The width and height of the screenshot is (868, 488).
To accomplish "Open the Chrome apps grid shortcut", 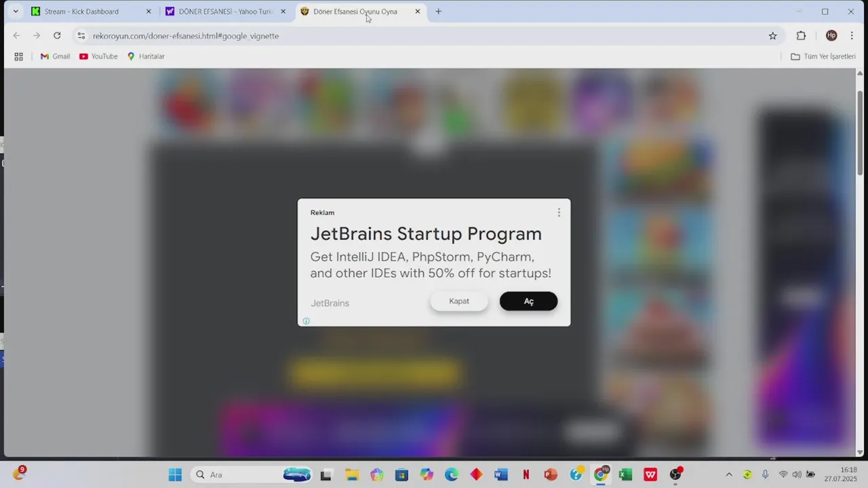I will coord(18,56).
